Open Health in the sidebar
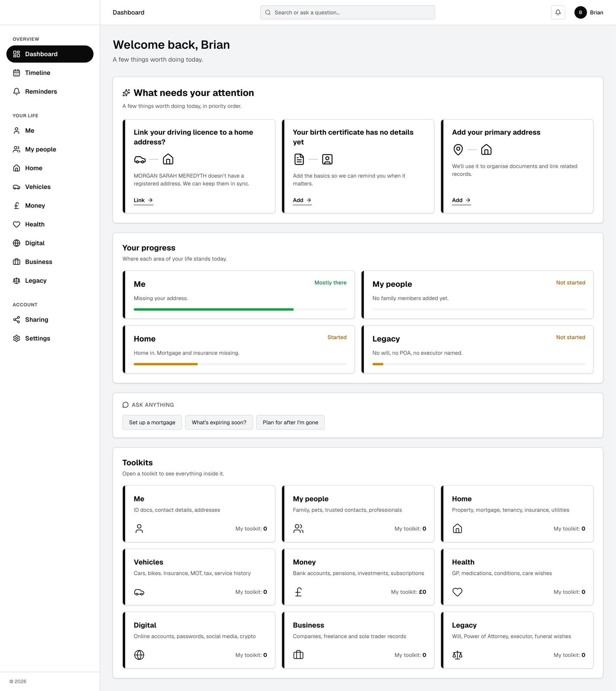 tap(50, 225)
